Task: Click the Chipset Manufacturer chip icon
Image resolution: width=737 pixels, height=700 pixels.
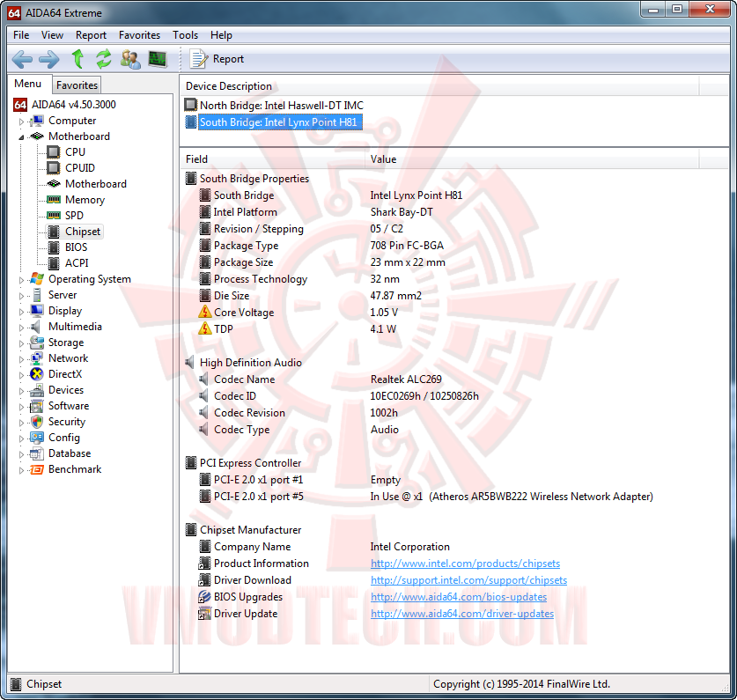Action: [x=191, y=530]
